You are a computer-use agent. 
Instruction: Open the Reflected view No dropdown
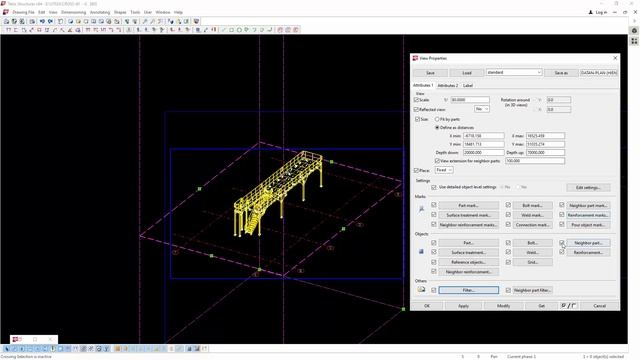pyautogui.click(x=482, y=109)
